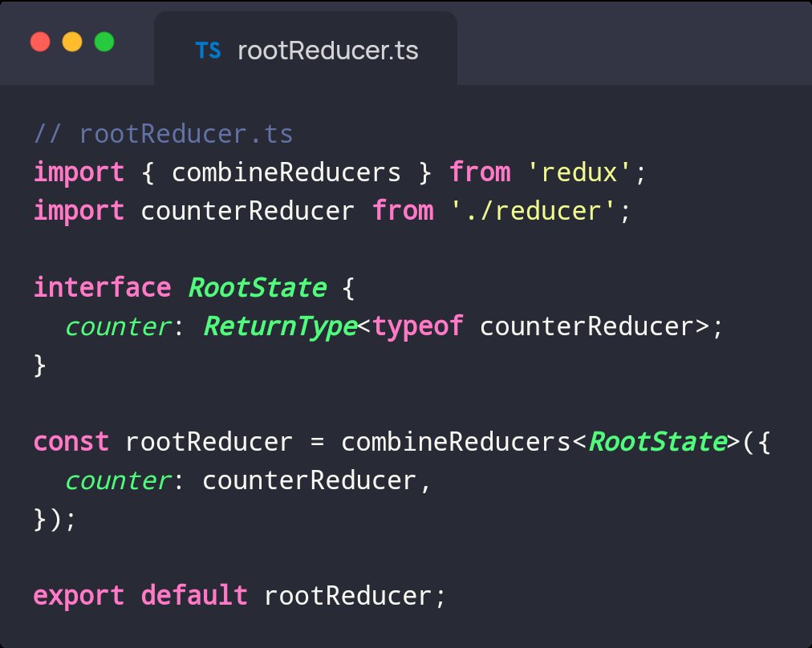Viewport: 812px width, 648px height.
Task: Click the 'default' keyword
Action: click(194, 595)
